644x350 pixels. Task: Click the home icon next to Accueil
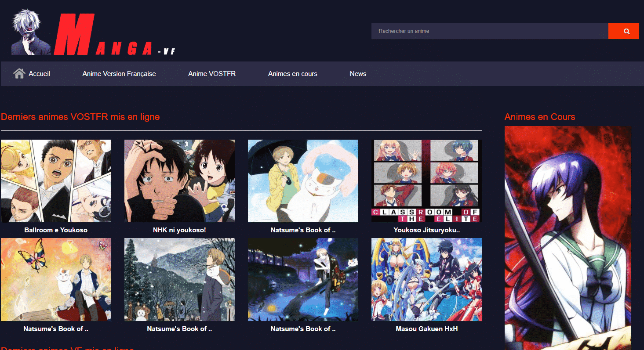19,73
